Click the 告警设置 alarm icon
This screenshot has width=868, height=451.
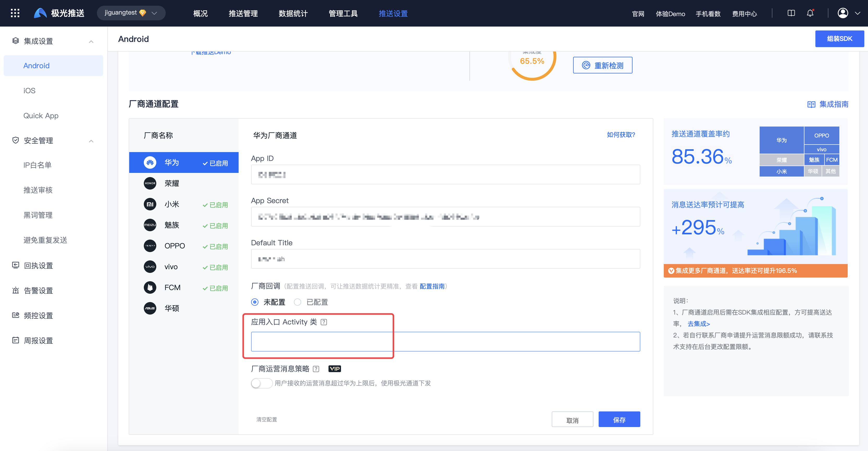tap(16, 290)
